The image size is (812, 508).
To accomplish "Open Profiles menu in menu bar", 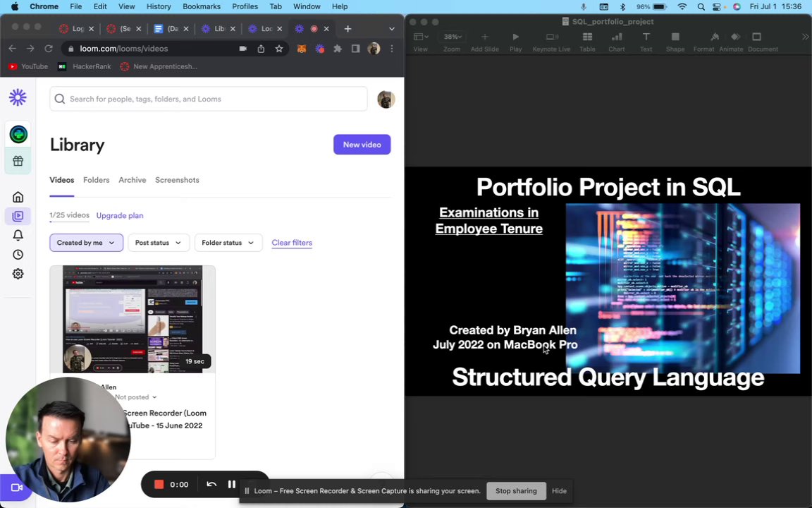I will (245, 6).
